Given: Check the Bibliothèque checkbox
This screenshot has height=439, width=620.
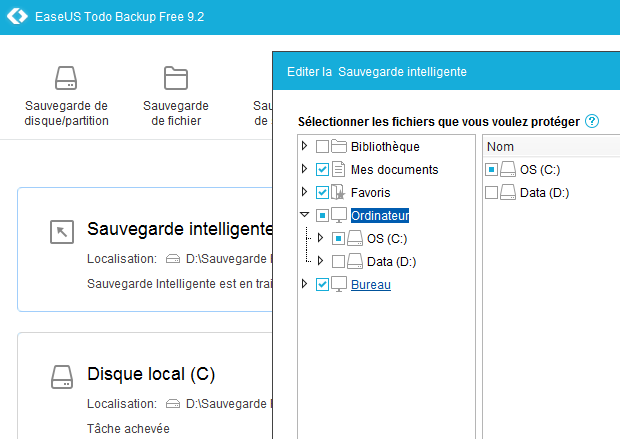Looking at the screenshot, I should coord(322,146).
